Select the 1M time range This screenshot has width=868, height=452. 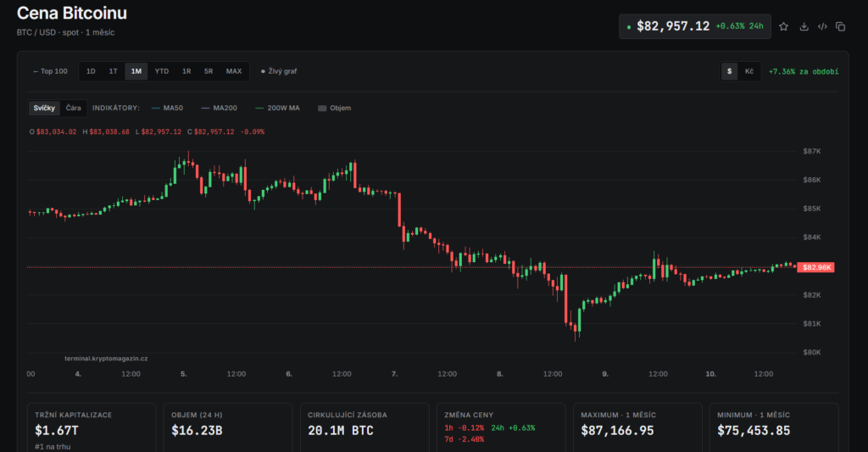136,71
